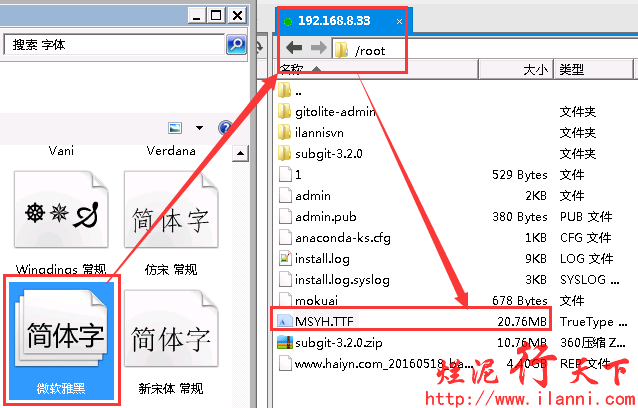Sort files by the 类型 column header
638x408 pixels.
(x=594, y=69)
